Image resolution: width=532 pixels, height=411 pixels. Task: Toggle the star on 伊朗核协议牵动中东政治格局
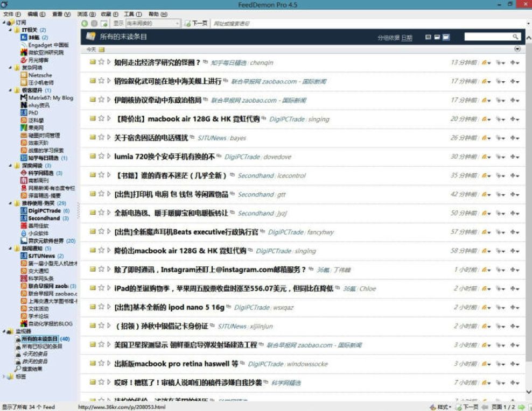point(101,100)
